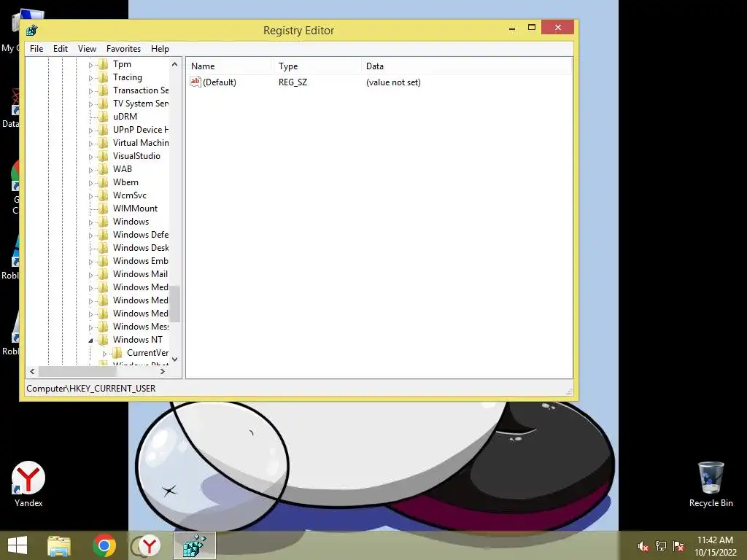Click the uDRM folder icon
The height and width of the screenshot is (560, 747).
(104, 117)
